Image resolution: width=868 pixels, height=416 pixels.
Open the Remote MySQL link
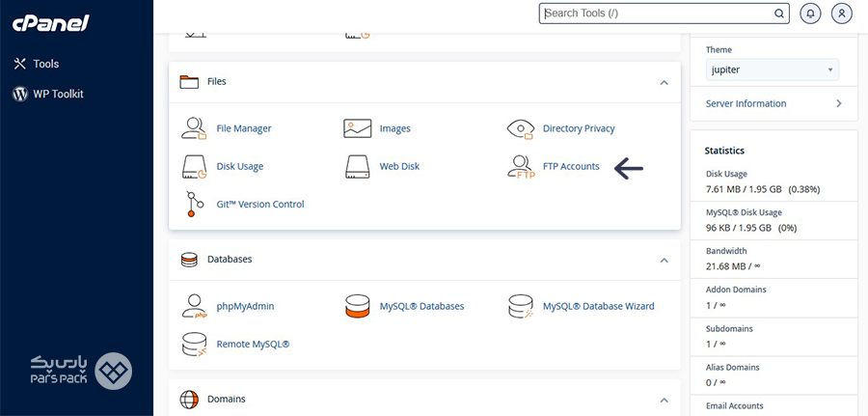(253, 344)
